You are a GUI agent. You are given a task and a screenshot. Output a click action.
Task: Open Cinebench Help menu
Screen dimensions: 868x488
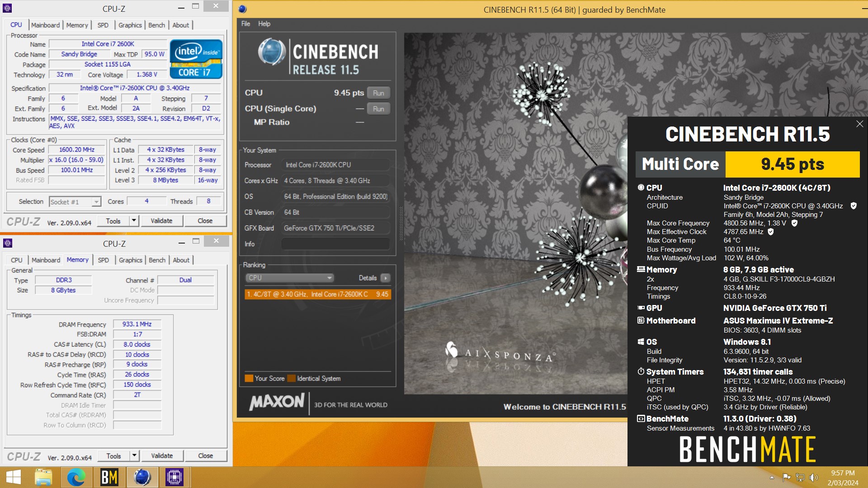point(264,23)
